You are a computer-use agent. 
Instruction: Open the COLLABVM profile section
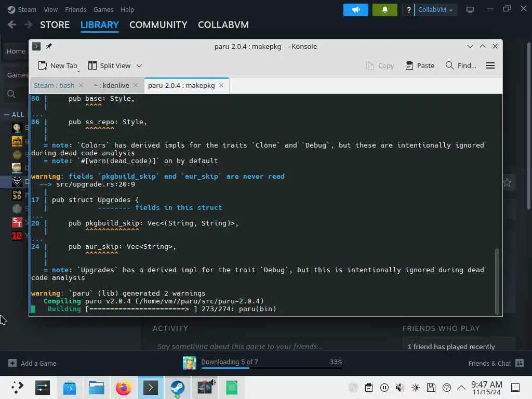pos(223,25)
